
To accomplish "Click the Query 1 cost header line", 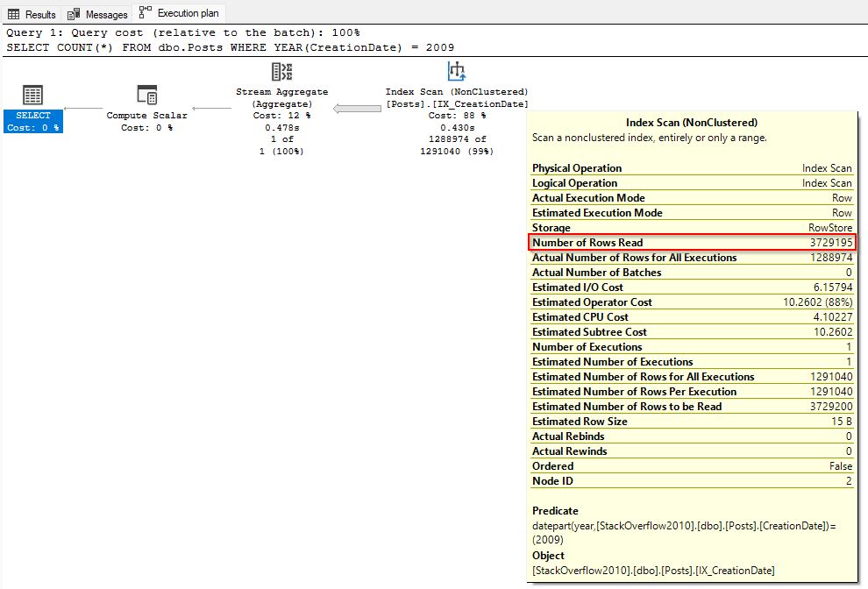I will 183,32.
